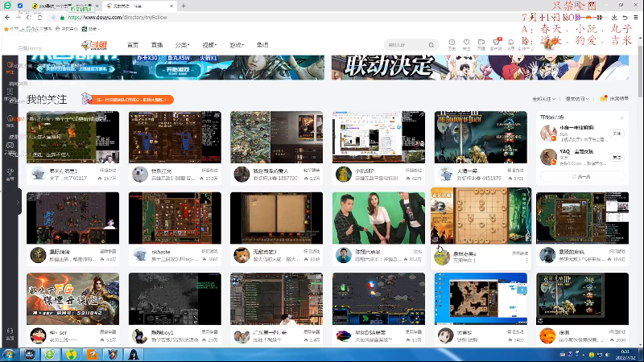Open the orange taskbar application icon
644x362 pixels.
[92, 355]
